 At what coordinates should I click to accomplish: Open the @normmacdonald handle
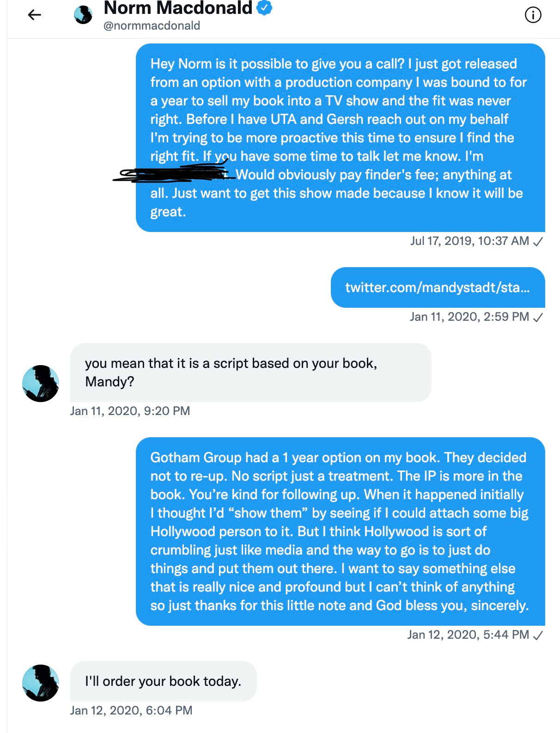152,25
